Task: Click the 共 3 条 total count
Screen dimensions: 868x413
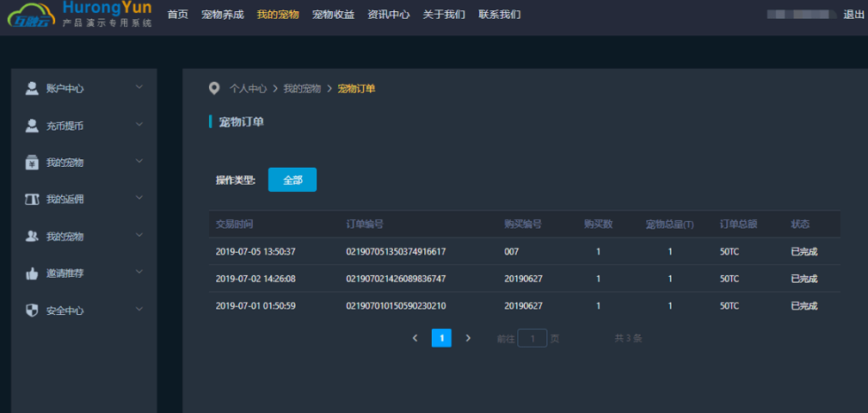Action: coord(628,337)
